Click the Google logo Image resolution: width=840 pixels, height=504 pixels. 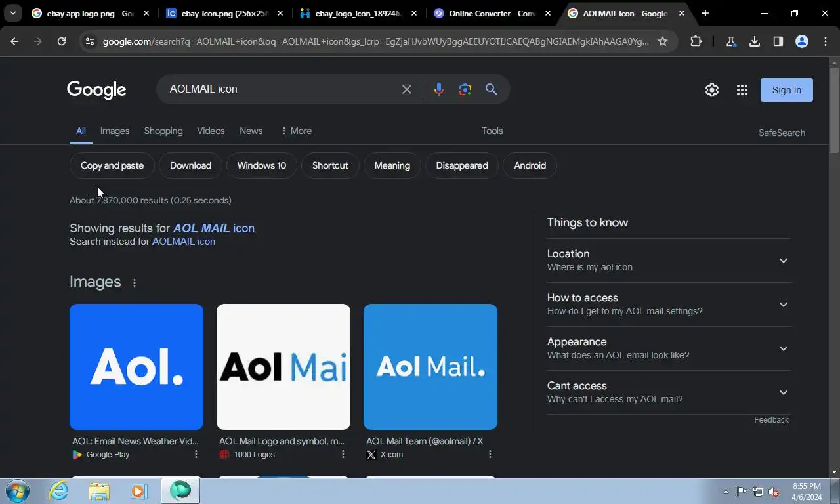(96, 90)
